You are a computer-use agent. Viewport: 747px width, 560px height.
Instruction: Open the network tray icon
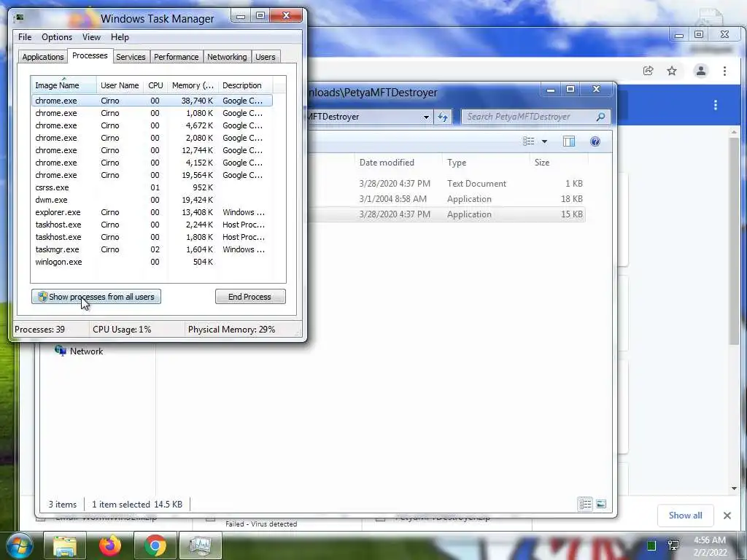click(673, 545)
